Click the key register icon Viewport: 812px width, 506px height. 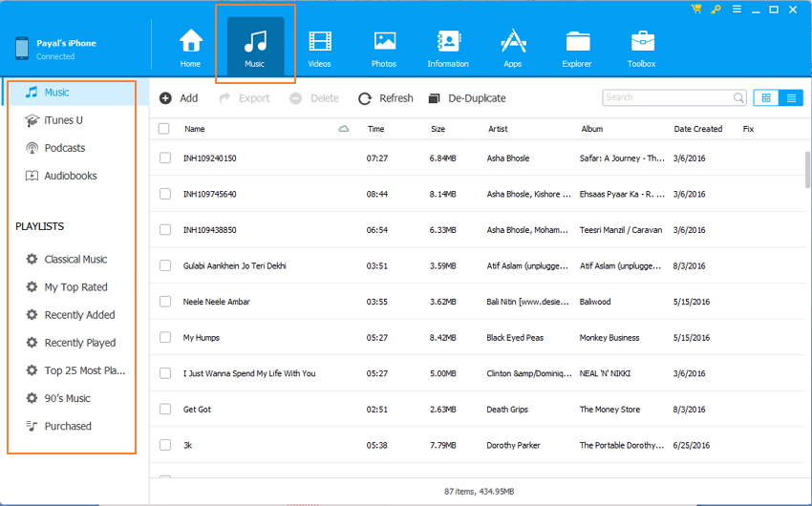716,9
